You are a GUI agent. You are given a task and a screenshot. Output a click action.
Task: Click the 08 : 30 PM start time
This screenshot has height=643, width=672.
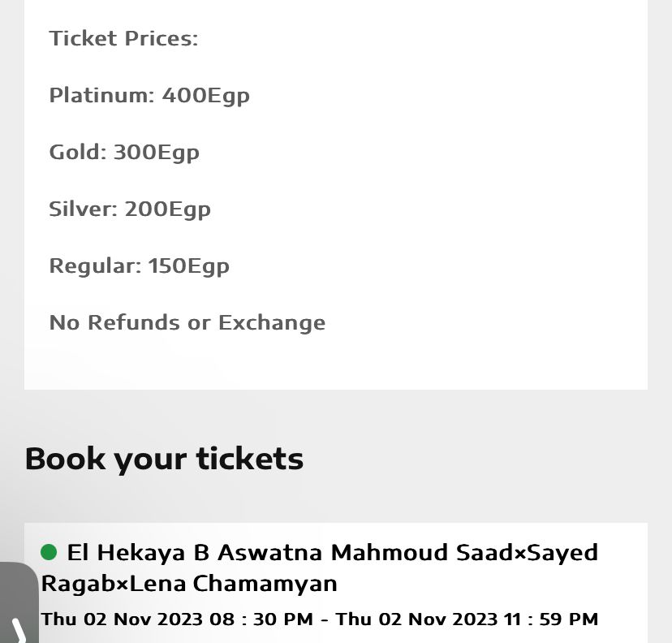click(261, 619)
